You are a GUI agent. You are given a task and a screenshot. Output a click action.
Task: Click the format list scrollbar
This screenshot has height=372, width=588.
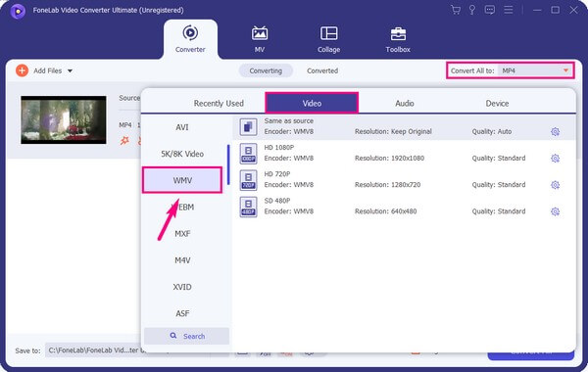(x=228, y=164)
